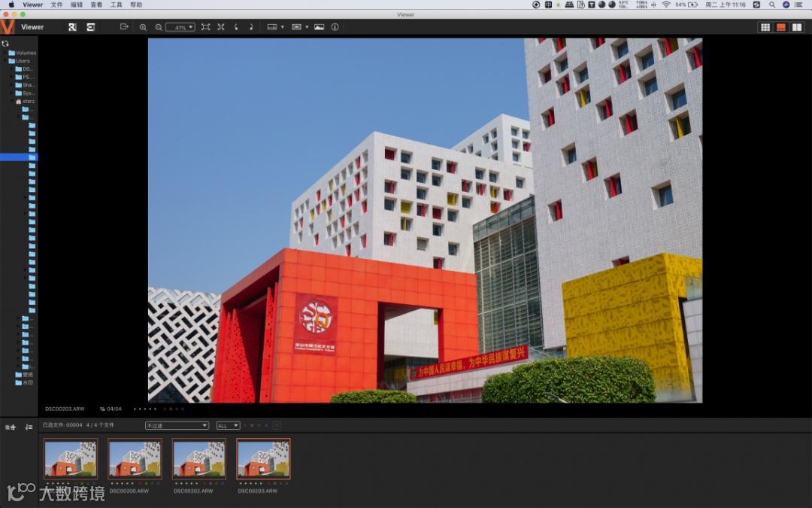This screenshot has height=508, width=812.
Task: Show image at actual pixel size icon
Action: click(221, 27)
